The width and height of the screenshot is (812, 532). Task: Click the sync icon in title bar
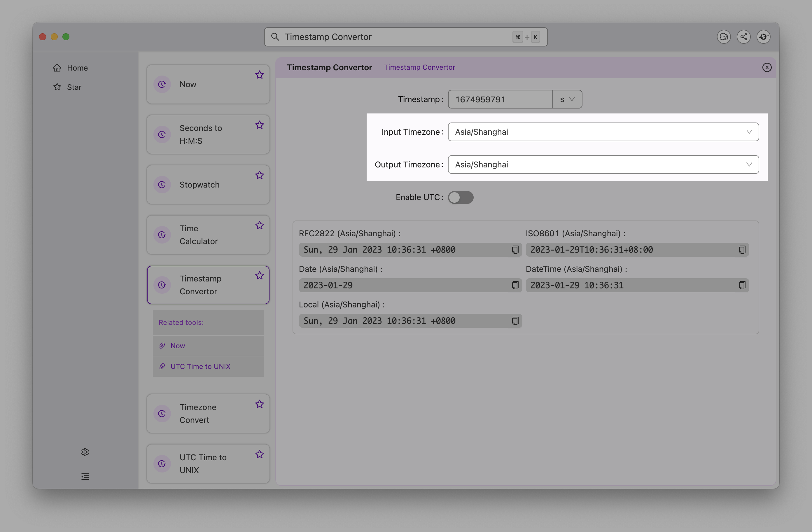click(x=764, y=37)
